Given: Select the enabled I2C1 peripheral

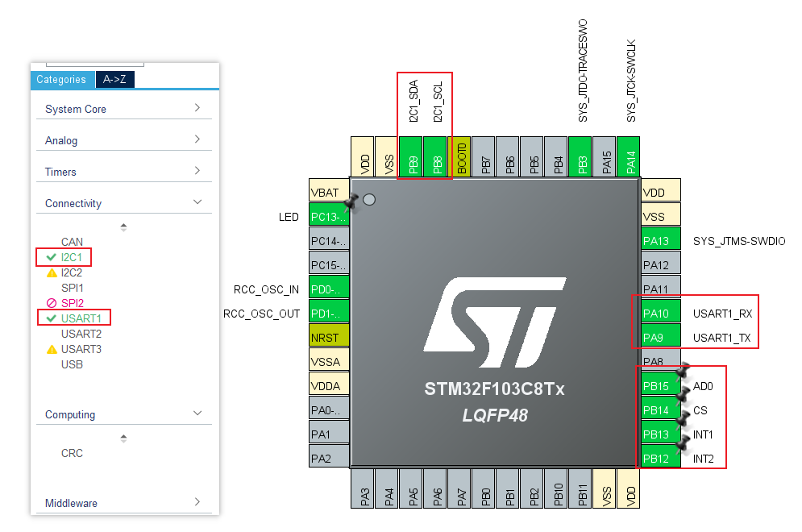Looking at the screenshot, I should tap(71, 257).
